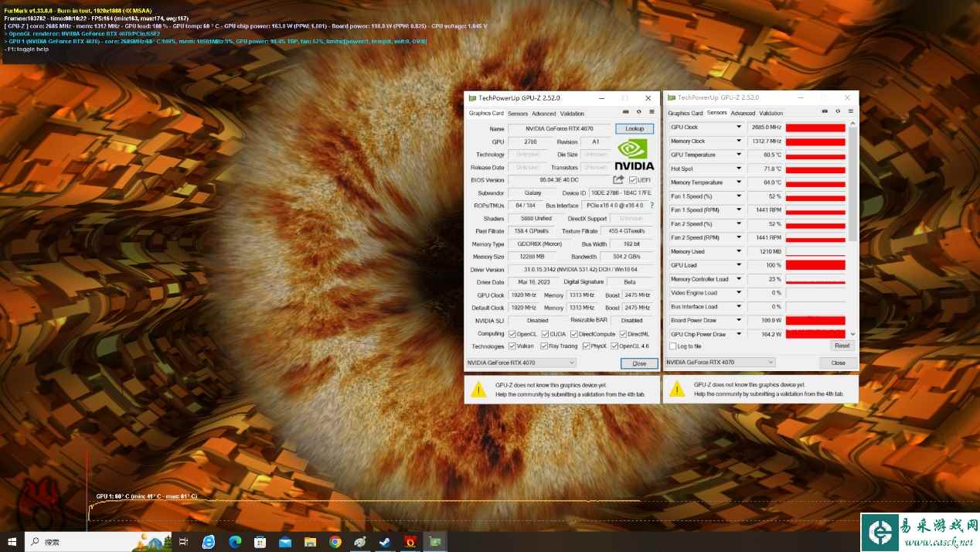Click the paint palette icon in the taskbar
Screen dimensions: 980x552
[360, 542]
